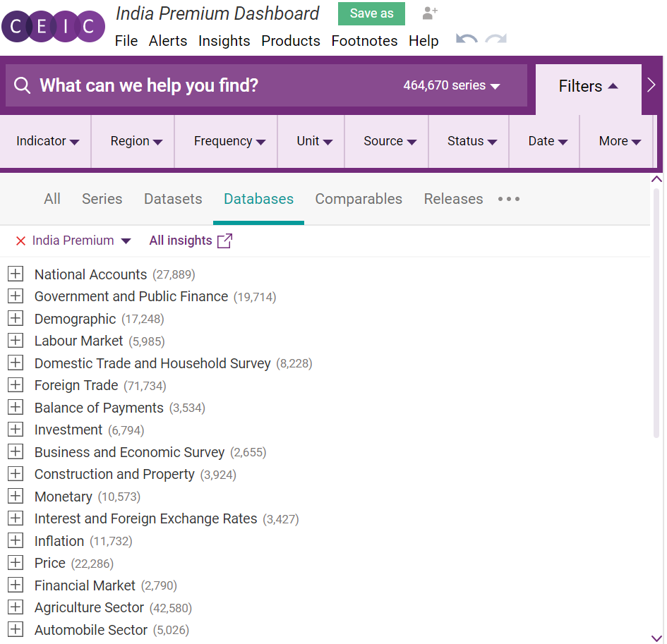Open the Products menu
The height and width of the screenshot is (644, 667).
pos(291,41)
